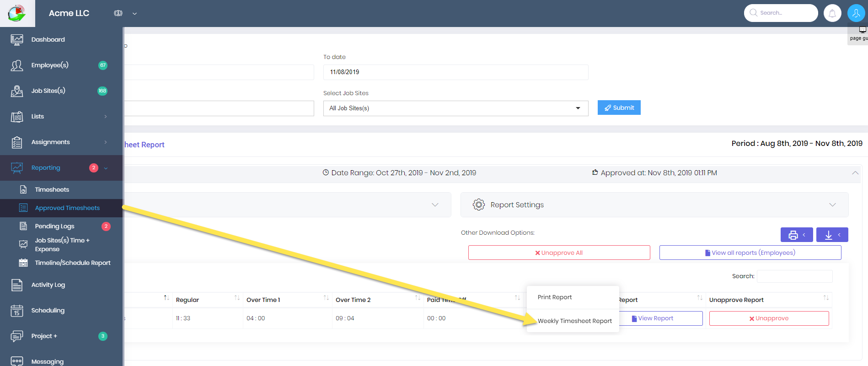Screen dimensions: 868x366
Task: Click the Acme LLC company name
Action: click(69, 13)
